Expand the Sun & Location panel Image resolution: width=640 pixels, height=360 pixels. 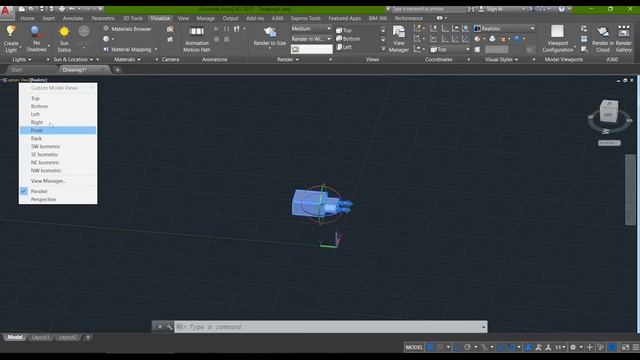(73, 60)
